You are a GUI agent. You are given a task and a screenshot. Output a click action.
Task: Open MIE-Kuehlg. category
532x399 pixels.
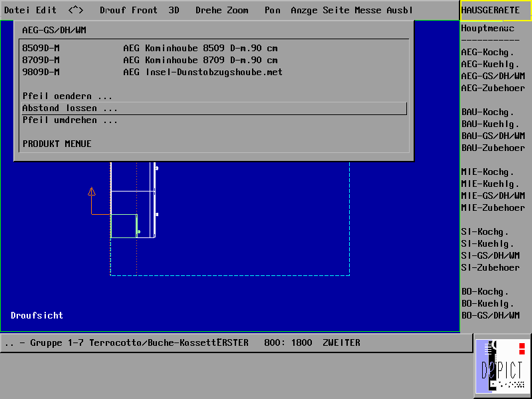tap(490, 184)
